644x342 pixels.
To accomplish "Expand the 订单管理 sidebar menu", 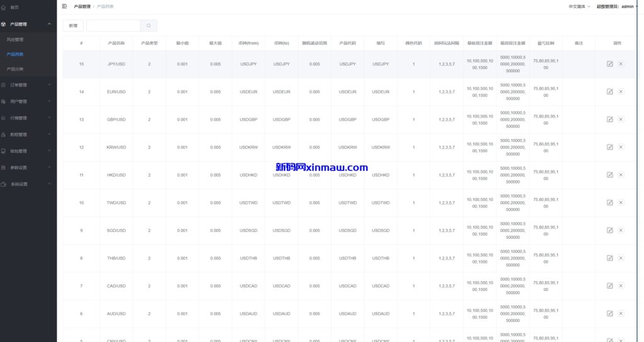I will tap(28, 85).
